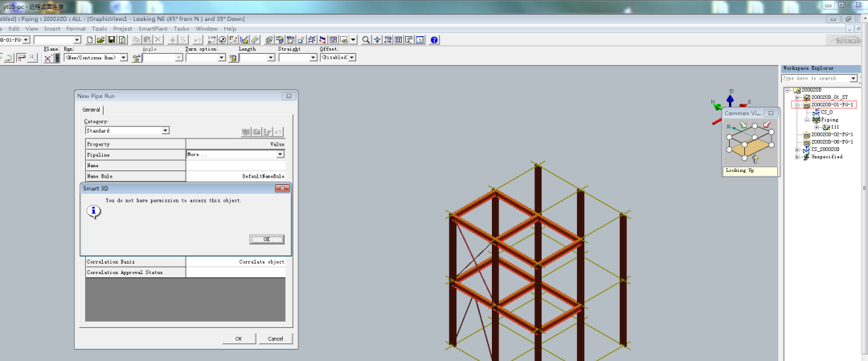Click the Correlation Approval Status value cell
The height and width of the screenshot is (361, 868).
[235, 273]
